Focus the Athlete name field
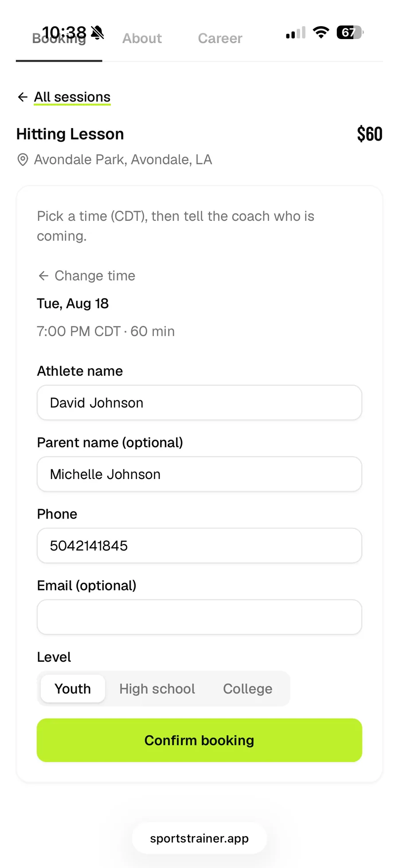 click(199, 403)
